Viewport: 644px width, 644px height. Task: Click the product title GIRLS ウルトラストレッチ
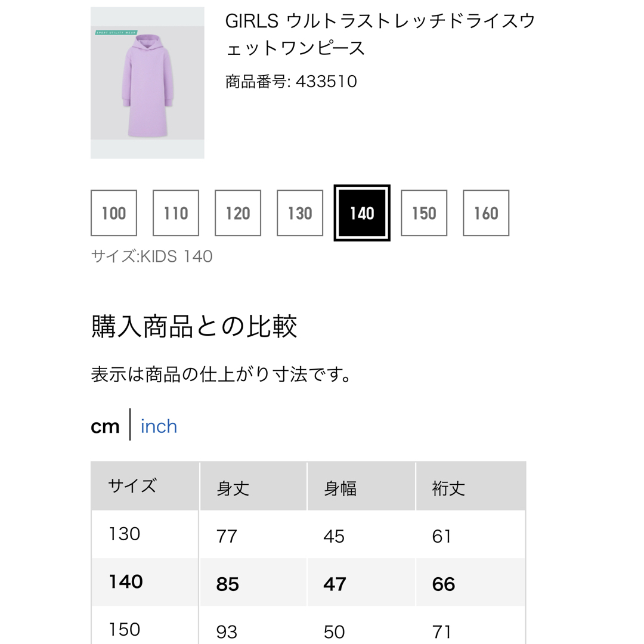pos(380,34)
